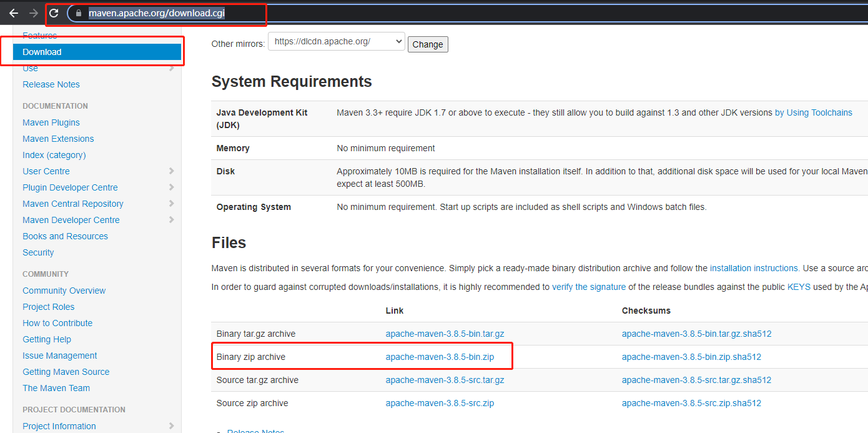
Task: Open the KEYS link
Action: point(799,287)
